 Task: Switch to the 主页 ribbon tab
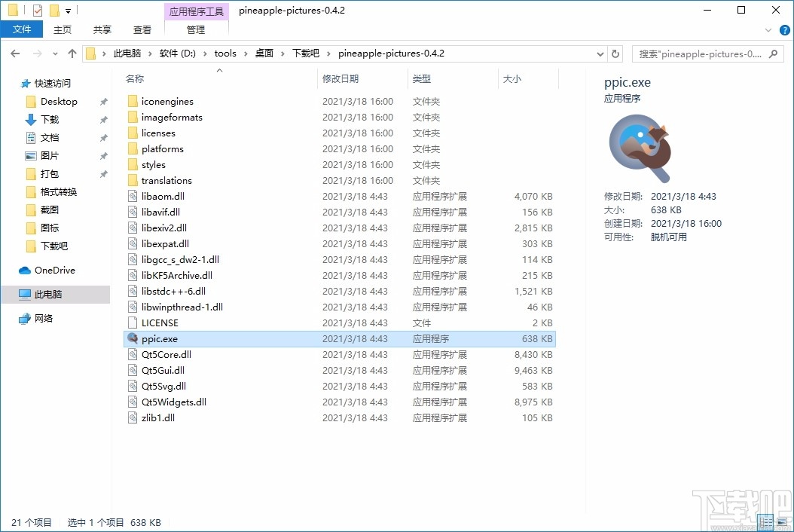[x=63, y=30]
